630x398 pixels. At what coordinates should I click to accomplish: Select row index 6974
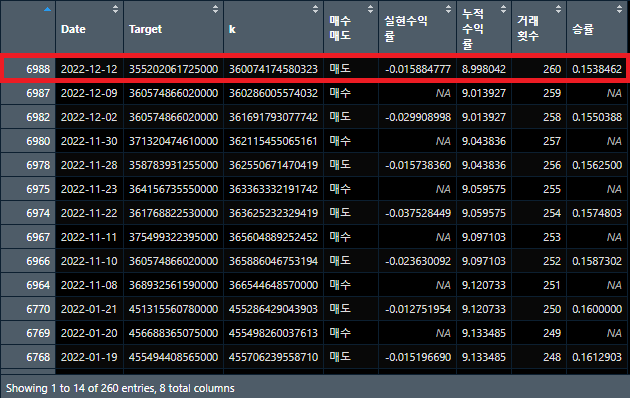(38, 213)
